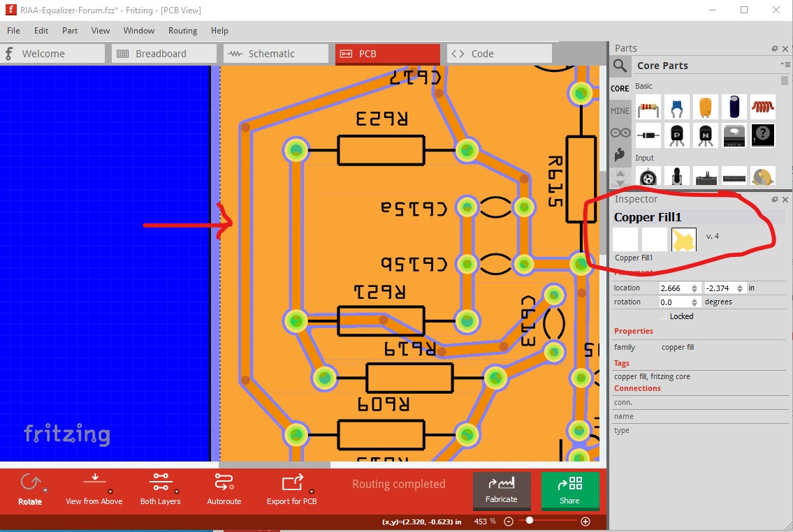Open the Routing menu
Screen dimensions: 793x532
182,30
